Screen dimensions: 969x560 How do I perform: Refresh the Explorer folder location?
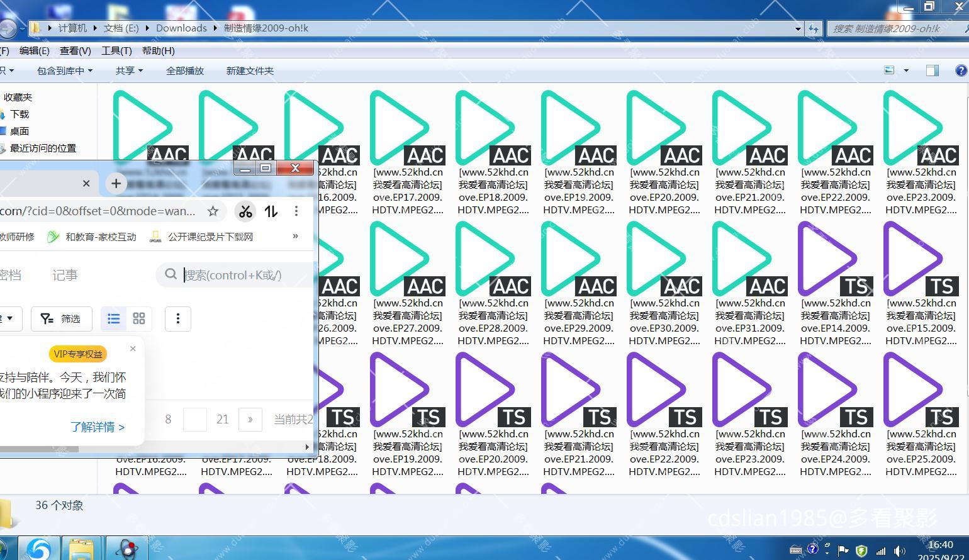[814, 28]
